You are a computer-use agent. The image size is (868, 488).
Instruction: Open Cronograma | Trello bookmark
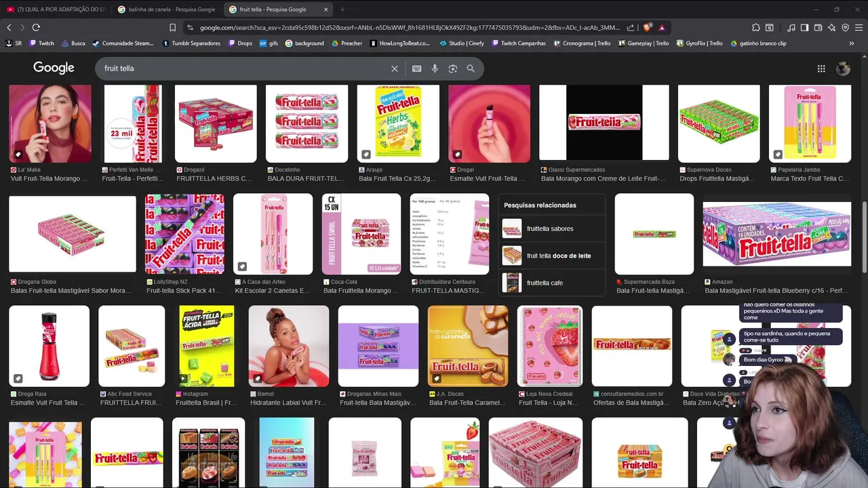582,43
